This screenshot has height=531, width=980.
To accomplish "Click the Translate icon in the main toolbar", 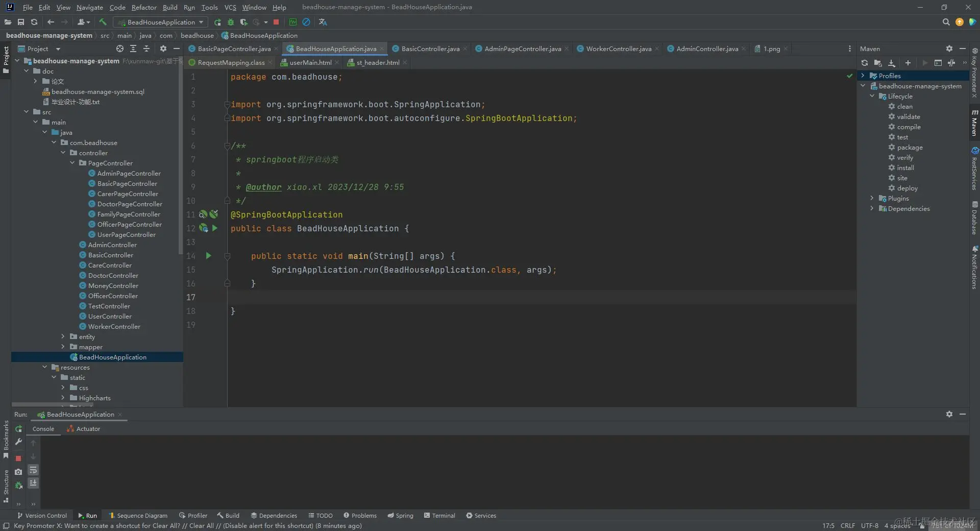I will click(323, 22).
